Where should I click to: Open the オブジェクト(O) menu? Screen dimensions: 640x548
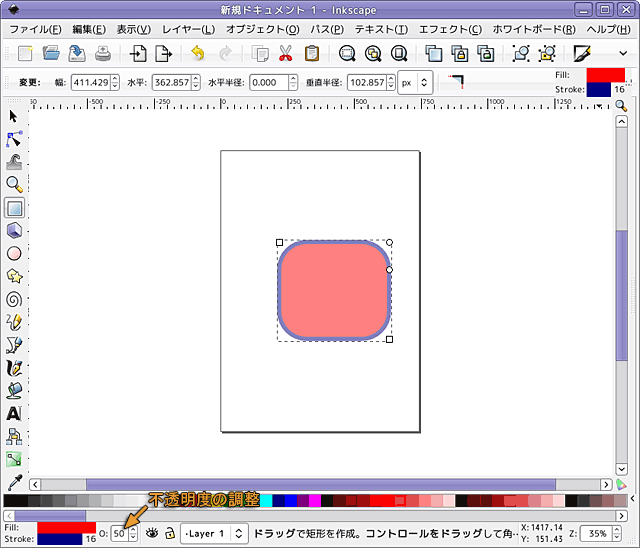tap(263, 29)
